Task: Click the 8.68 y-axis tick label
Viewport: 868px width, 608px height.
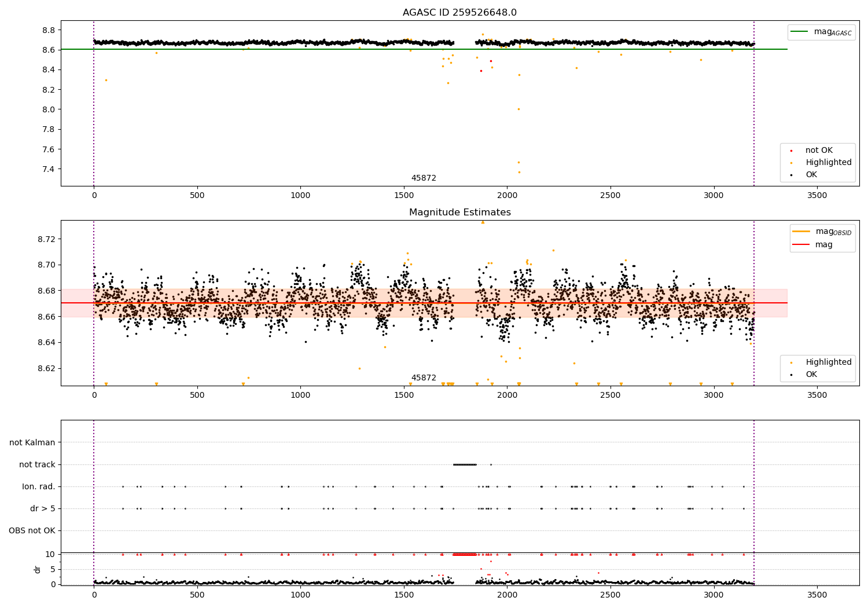Action: tap(46, 291)
